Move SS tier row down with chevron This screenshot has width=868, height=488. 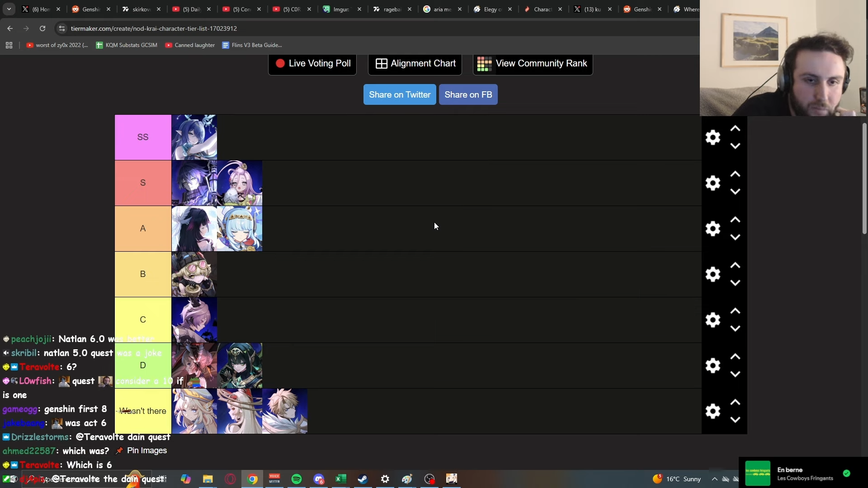[736, 146]
